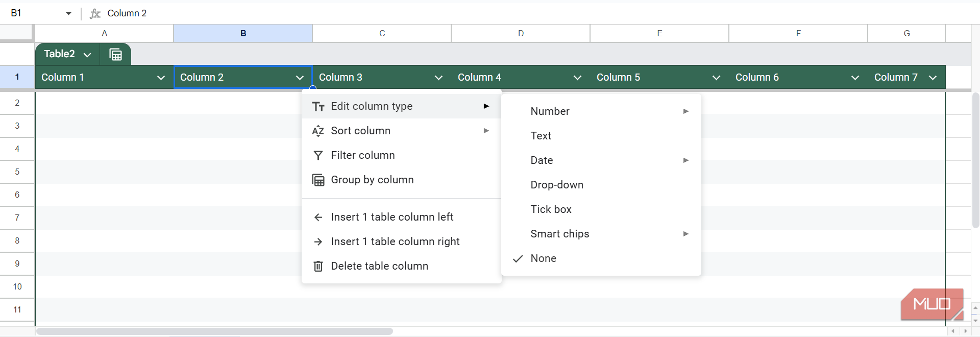The width and height of the screenshot is (980, 337).
Task: Click the right arrow insert column icon
Action: [318, 242]
